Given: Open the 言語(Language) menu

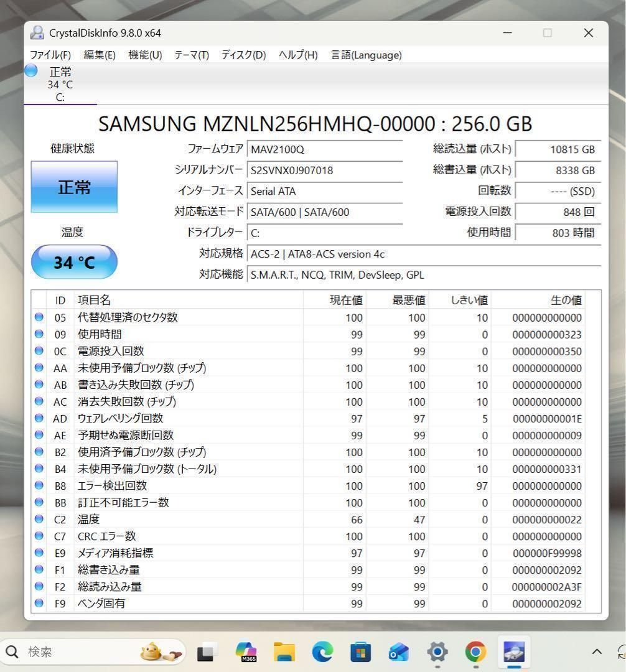Looking at the screenshot, I should point(367,55).
